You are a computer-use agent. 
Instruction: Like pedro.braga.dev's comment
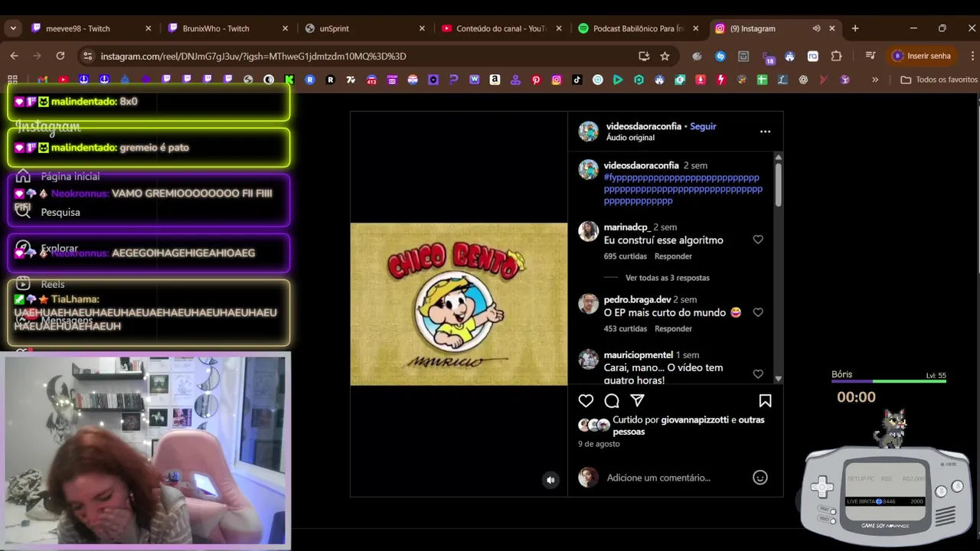(758, 312)
